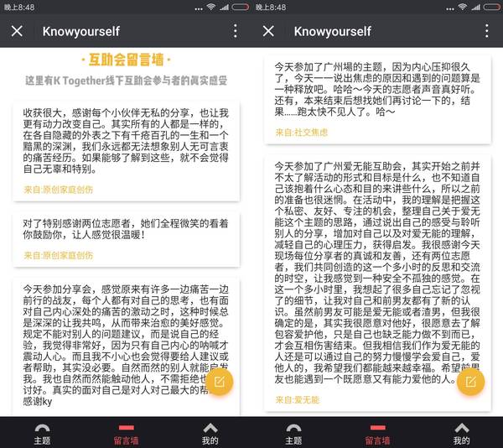Click the K Together线下互助会 subtitle text
Screen dimensions: 503x448
tap(126, 81)
